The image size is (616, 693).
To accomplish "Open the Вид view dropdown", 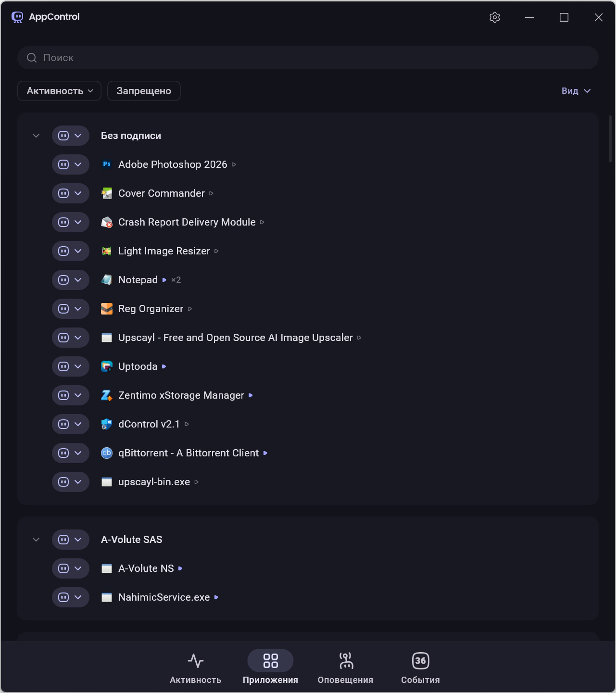I will coord(576,91).
